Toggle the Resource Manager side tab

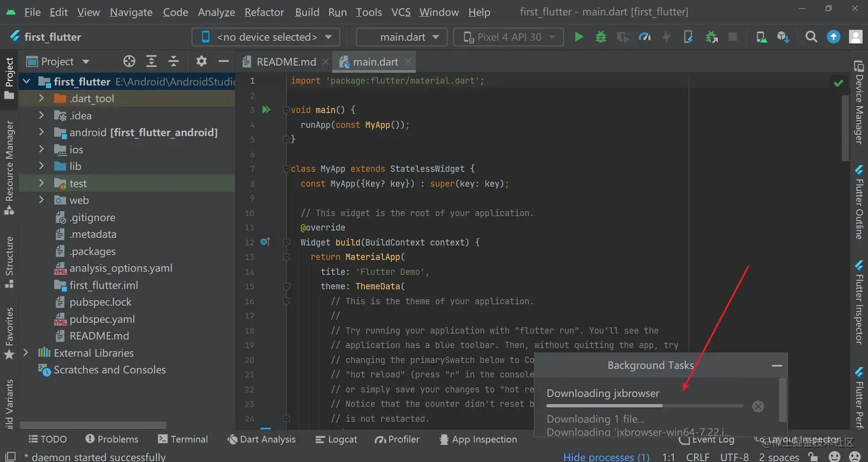pos(9,168)
